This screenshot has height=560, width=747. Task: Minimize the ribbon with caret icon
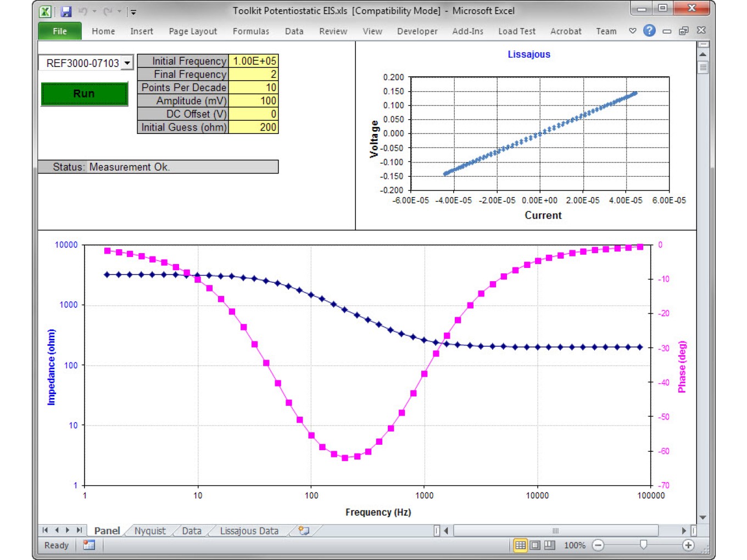tap(633, 31)
